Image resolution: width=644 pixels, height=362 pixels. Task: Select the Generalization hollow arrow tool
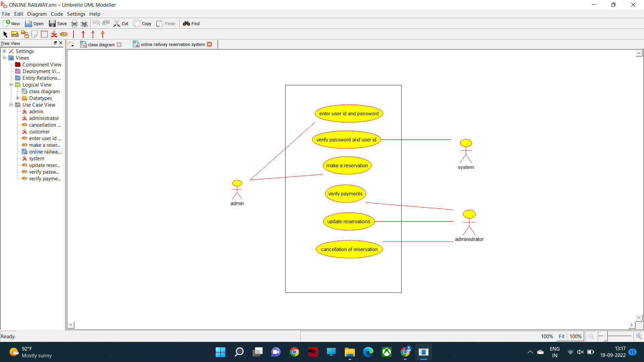point(103,34)
